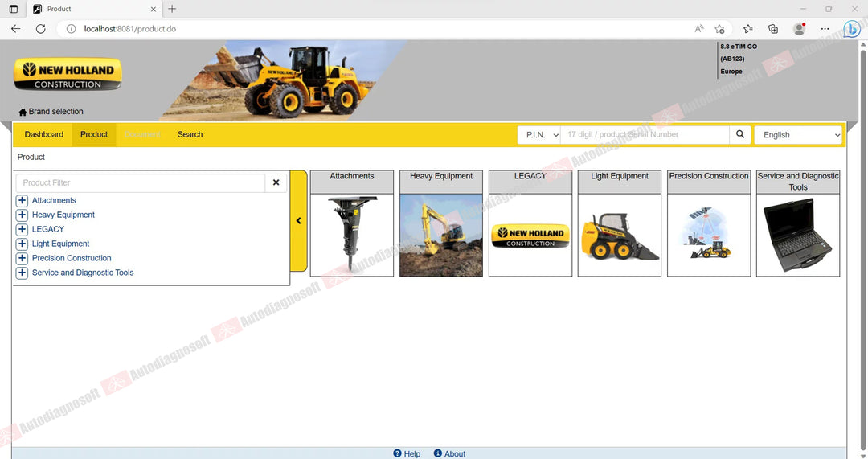Viewport: 868px width, 459px height.
Task: Click Brand selection link
Action: tap(56, 111)
